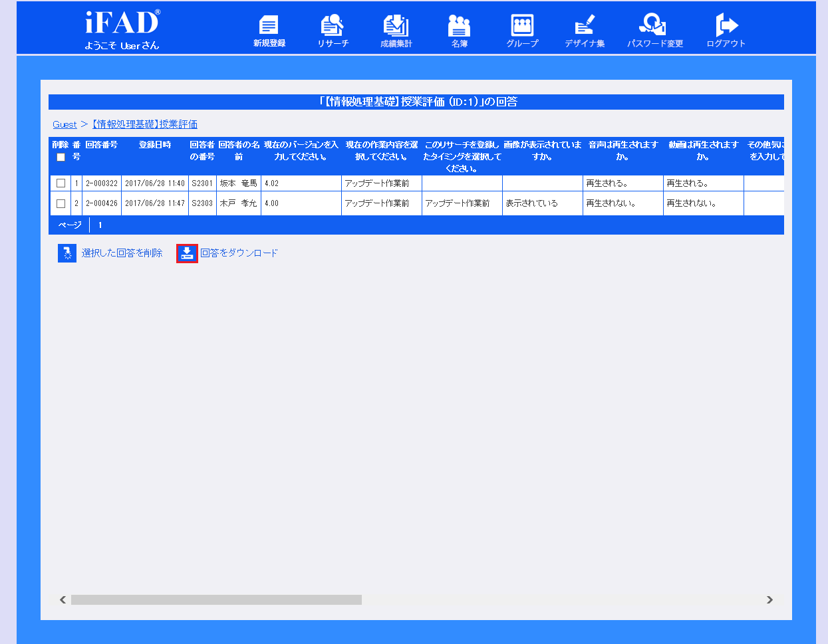Click the date cell 2017/06/28 11:40
Screen dimensions: 828x644
(155, 183)
